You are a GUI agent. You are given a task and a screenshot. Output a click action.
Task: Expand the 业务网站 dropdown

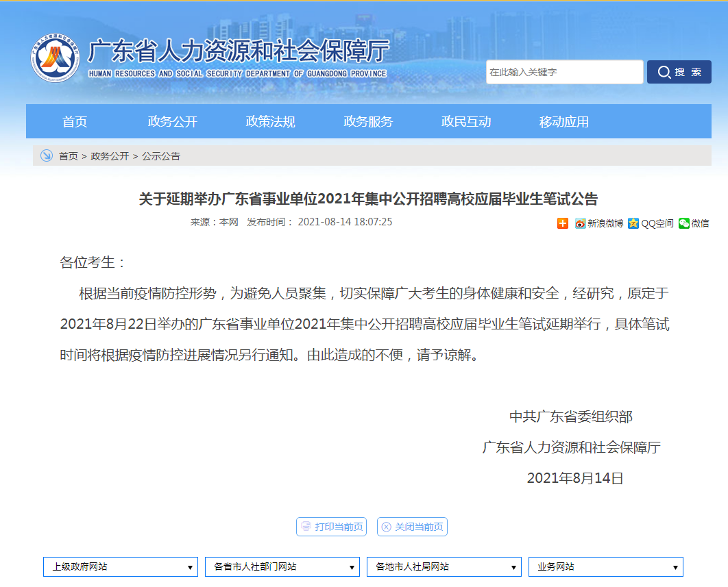[x=605, y=566]
